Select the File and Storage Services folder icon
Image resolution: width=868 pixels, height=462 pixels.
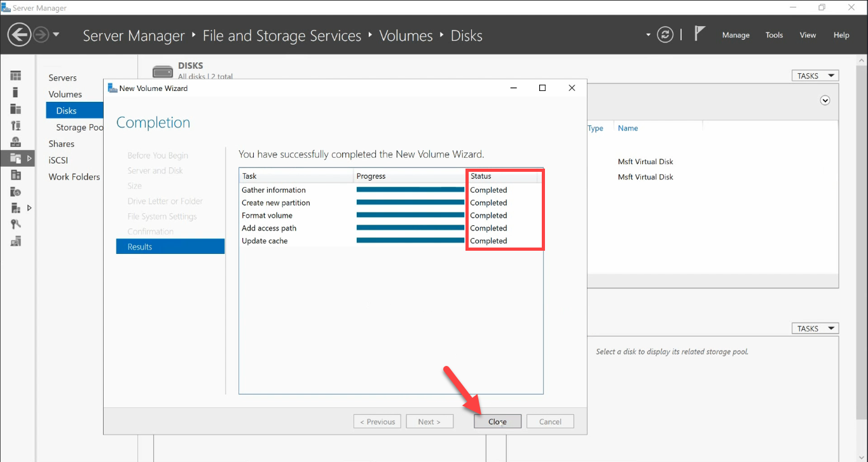[x=16, y=158]
